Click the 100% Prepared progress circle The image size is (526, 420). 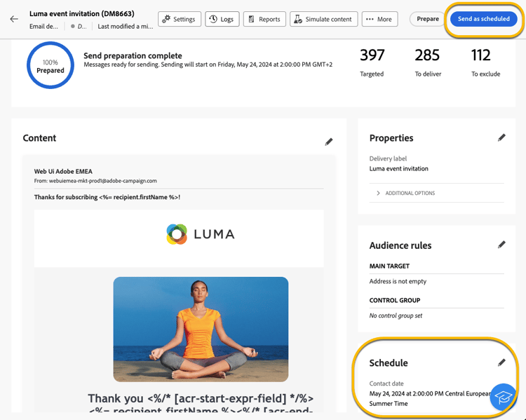click(50, 65)
